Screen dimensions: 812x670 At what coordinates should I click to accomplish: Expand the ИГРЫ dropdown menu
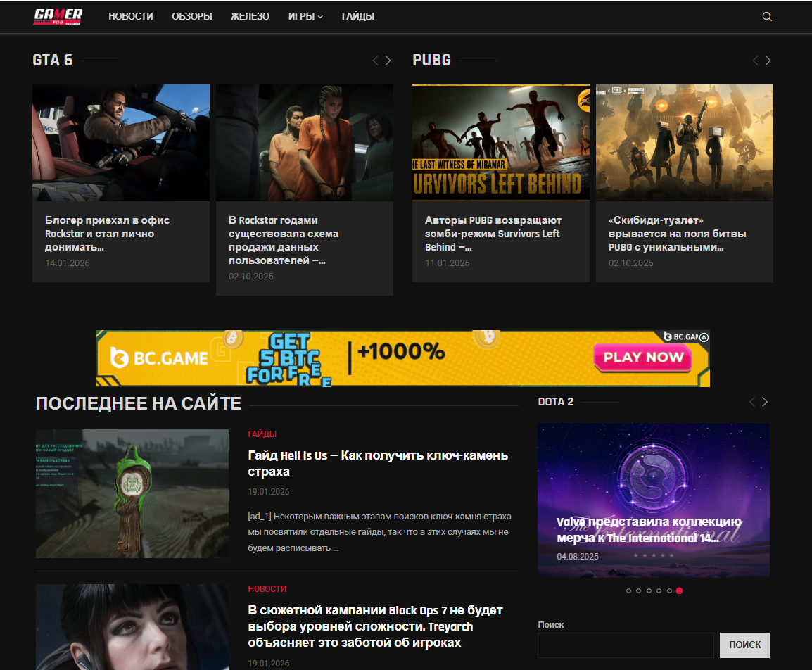pos(305,17)
